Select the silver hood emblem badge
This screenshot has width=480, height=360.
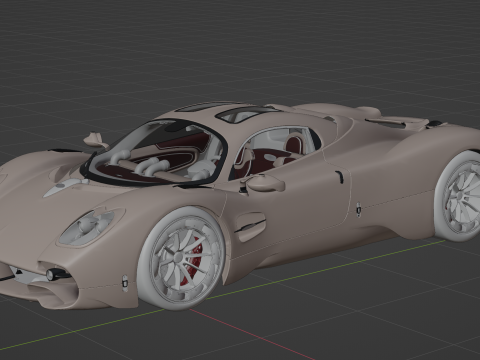coord(63,187)
